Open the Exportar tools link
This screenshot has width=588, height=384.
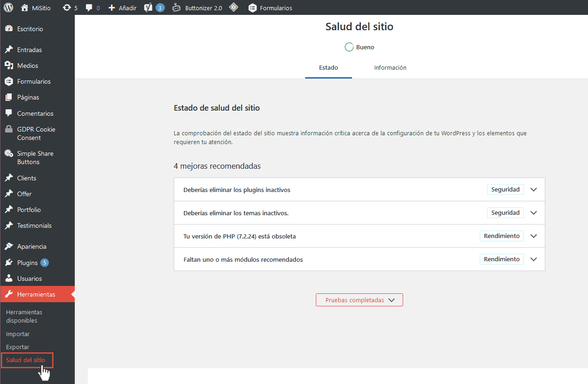click(18, 347)
